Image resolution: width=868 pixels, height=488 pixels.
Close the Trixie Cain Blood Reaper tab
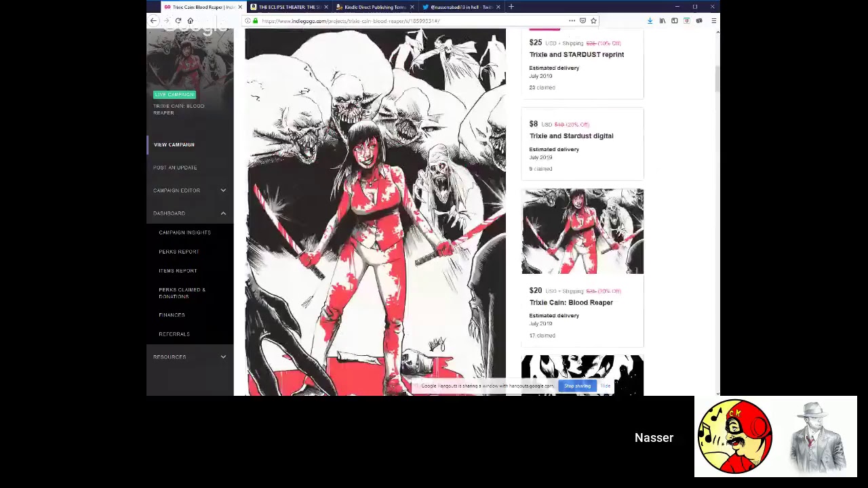[x=239, y=7]
